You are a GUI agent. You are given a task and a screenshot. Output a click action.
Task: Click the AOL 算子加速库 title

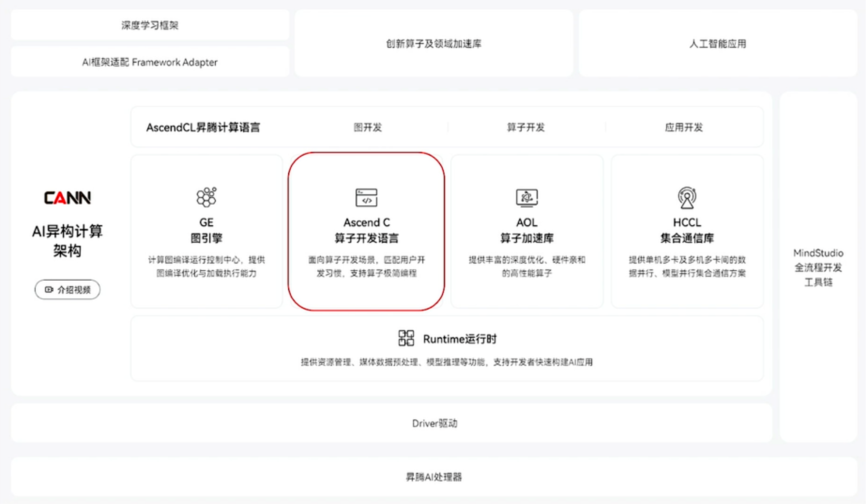click(x=526, y=230)
